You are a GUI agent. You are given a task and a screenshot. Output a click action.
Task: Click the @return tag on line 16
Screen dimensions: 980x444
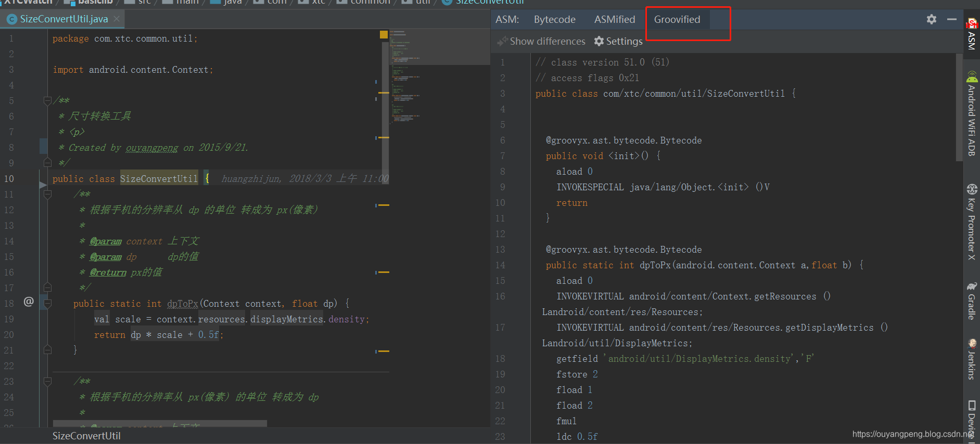pos(108,272)
